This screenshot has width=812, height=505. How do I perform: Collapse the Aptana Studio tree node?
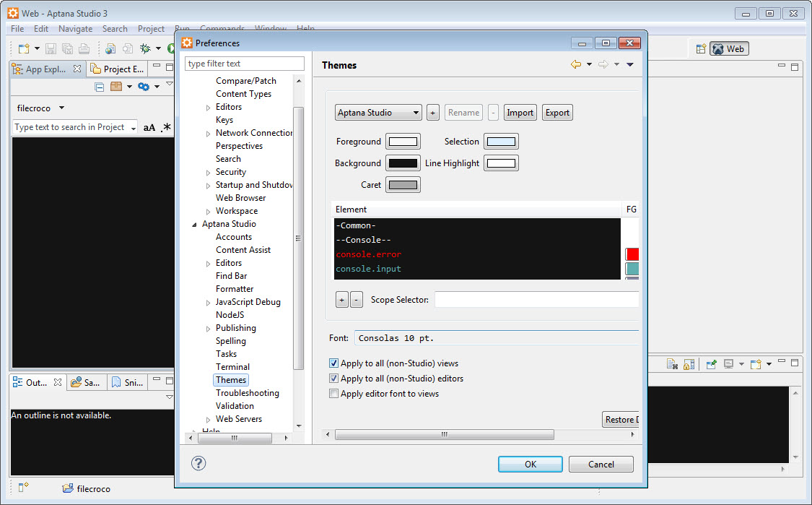tap(195, 225)
